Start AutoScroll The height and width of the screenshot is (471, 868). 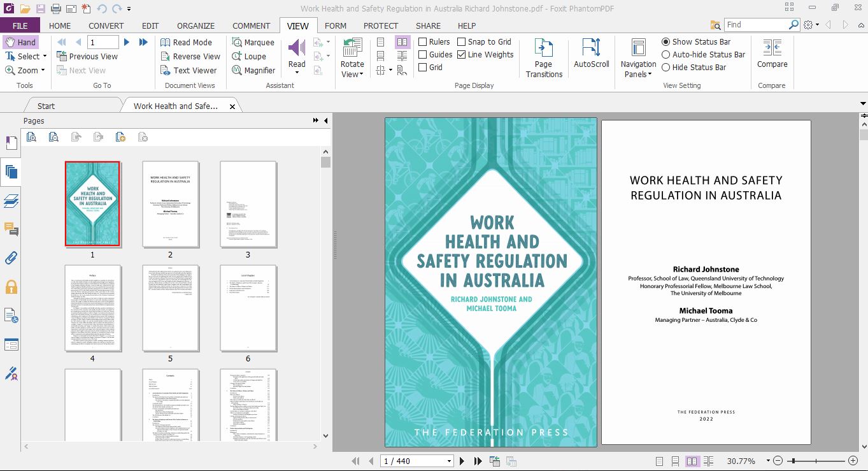tap(592, 53)
